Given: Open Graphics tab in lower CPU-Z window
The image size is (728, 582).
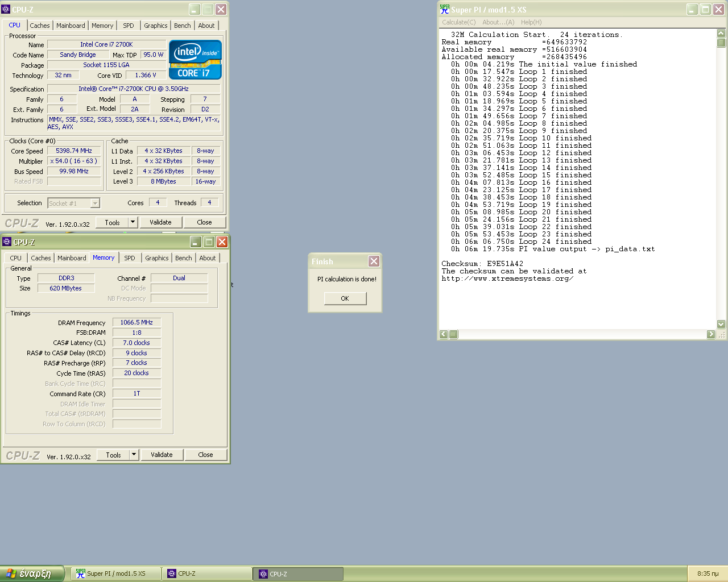Looking at the screenshot, I should tap(156, 258).
